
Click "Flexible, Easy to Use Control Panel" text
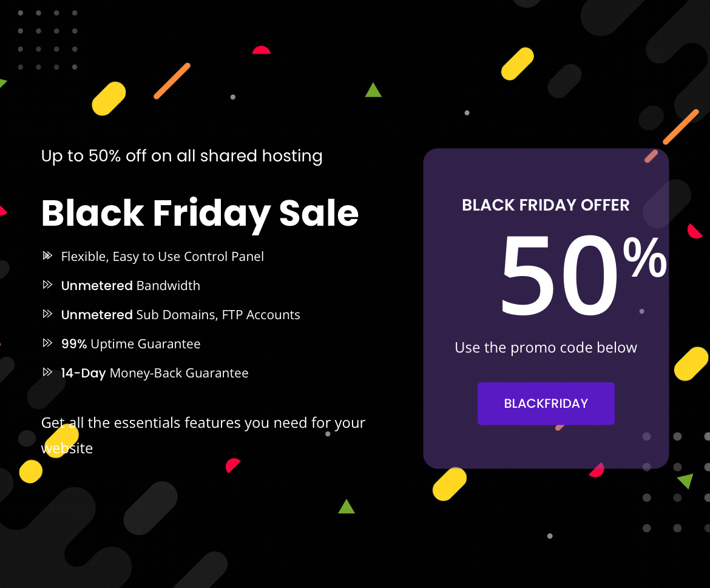click(162, 256)
